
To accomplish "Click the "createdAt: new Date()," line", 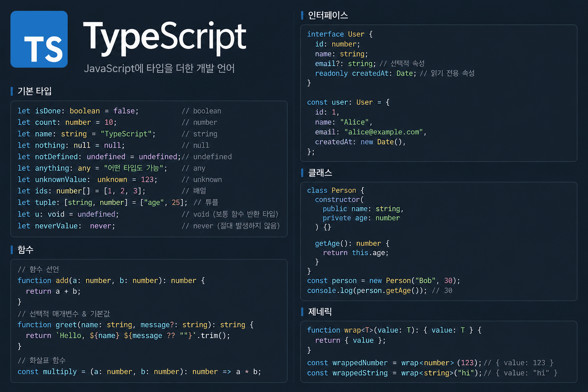I will [x=360, y=142].
